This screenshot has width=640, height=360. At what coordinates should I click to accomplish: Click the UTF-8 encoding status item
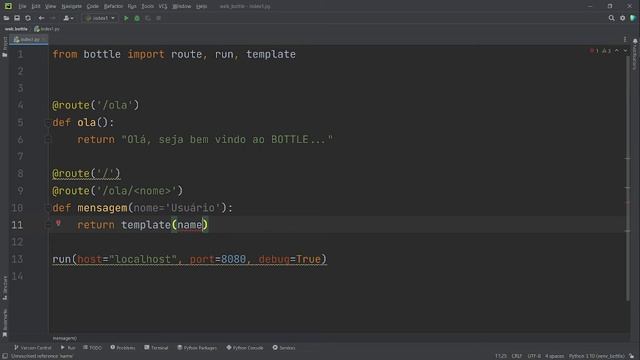[x=534, y=356]
